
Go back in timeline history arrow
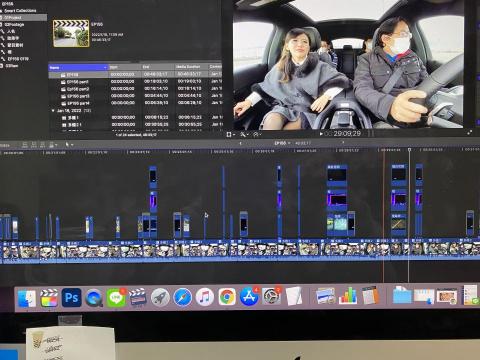coord(240,143)
